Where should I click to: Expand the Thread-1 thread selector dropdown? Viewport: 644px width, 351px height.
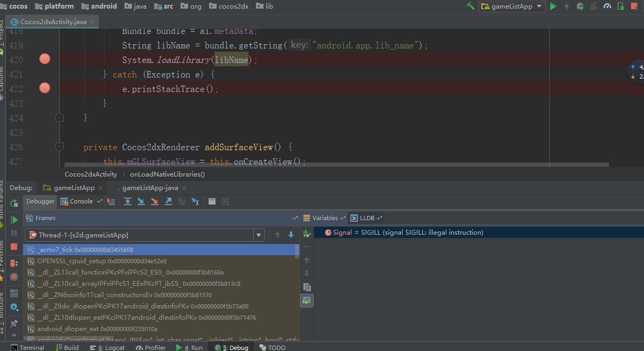pyautogui.click(x=259, y=235)
